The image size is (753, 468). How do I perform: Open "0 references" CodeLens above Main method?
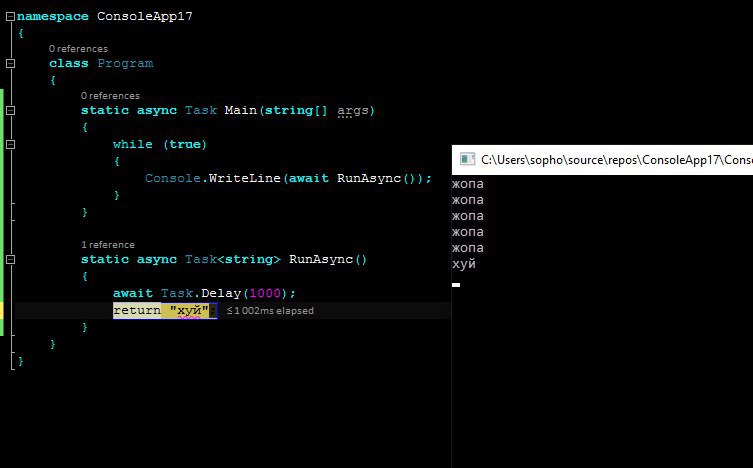tap(110, 96)
